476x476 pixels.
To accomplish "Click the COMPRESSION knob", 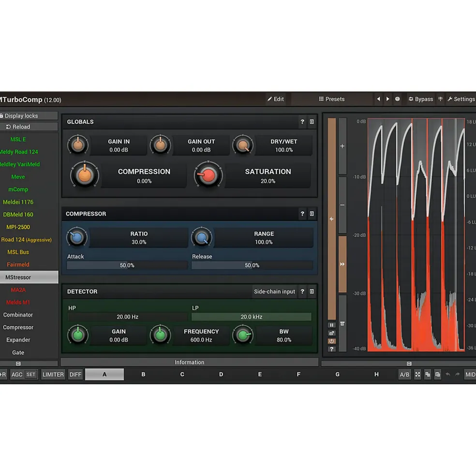I will 85,175.
